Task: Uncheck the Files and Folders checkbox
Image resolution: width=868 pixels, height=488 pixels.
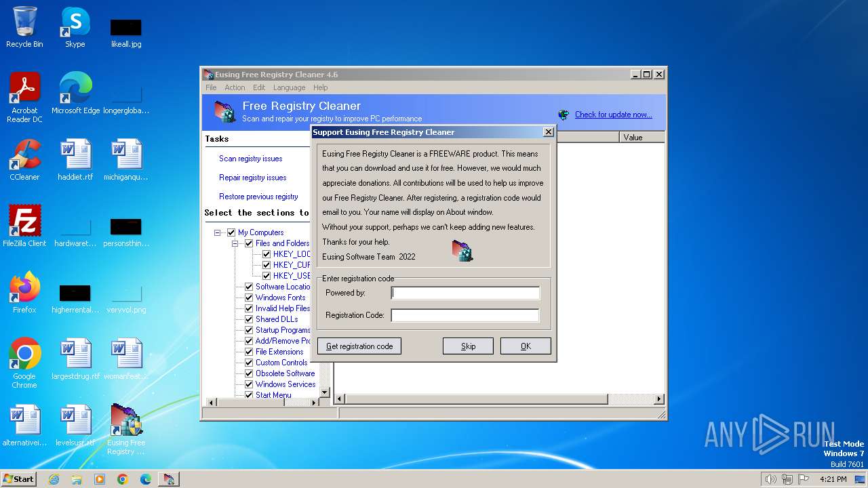Action: (x=249, y=243)
